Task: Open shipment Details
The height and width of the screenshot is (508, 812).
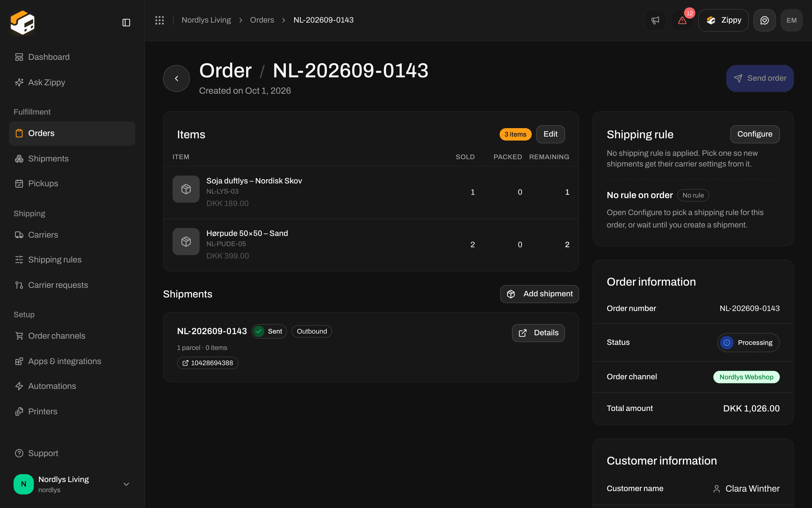Action: click(x=538, y=333)
